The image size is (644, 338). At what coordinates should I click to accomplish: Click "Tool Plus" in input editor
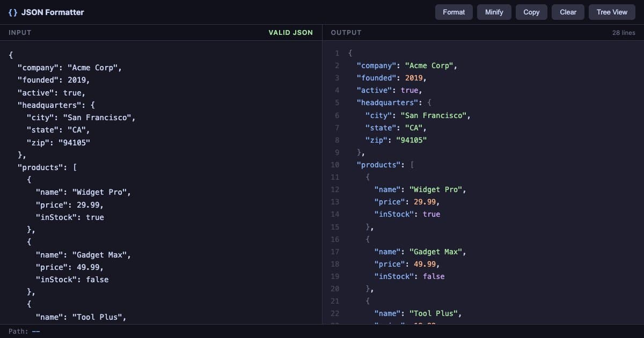97,317
